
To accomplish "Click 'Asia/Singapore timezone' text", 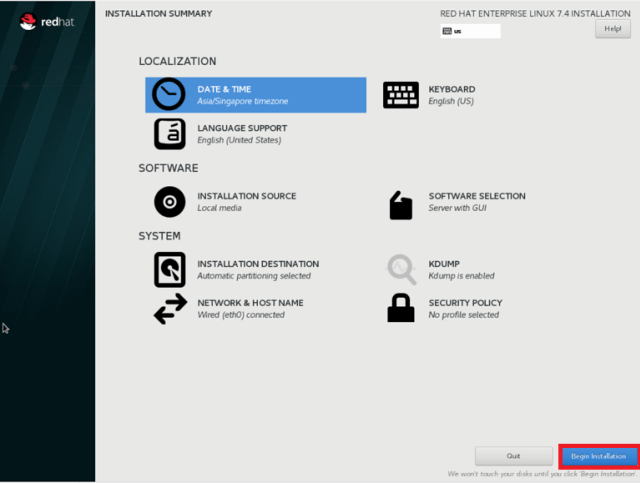I will click(x=243, y=101).
